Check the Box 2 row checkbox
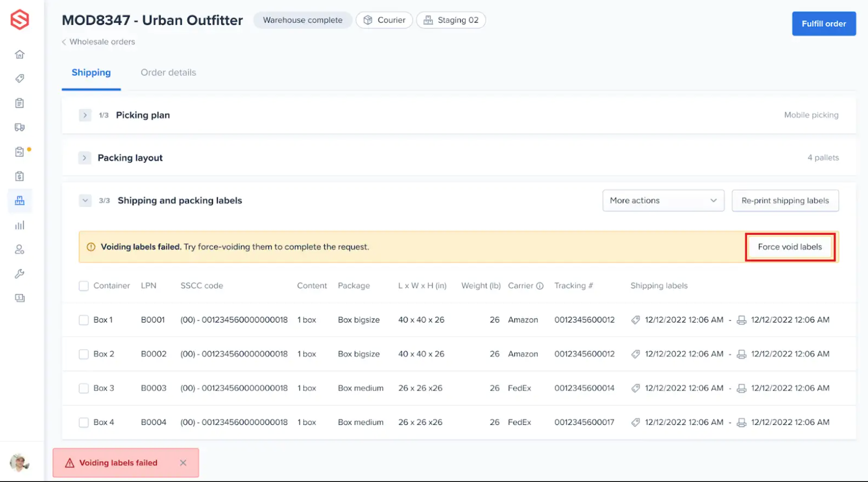868x482 pixels. pyautogui.click(x=84, y=354)
